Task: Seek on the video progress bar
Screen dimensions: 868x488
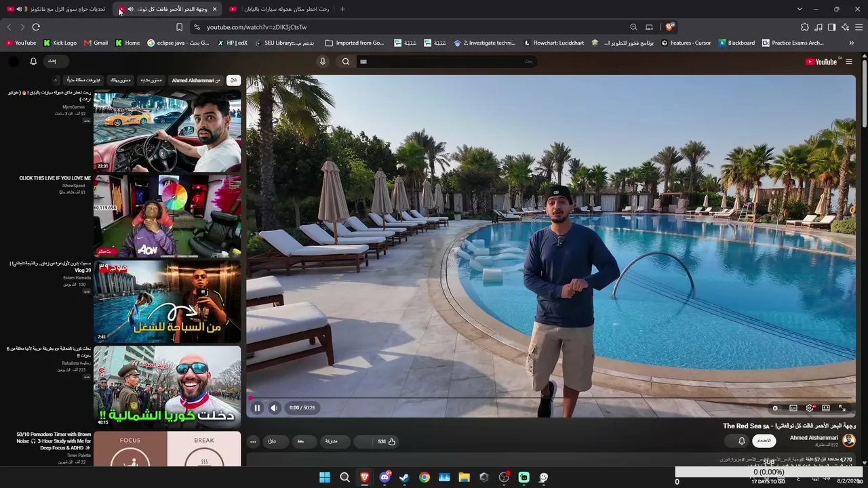Action: point(551,398)
